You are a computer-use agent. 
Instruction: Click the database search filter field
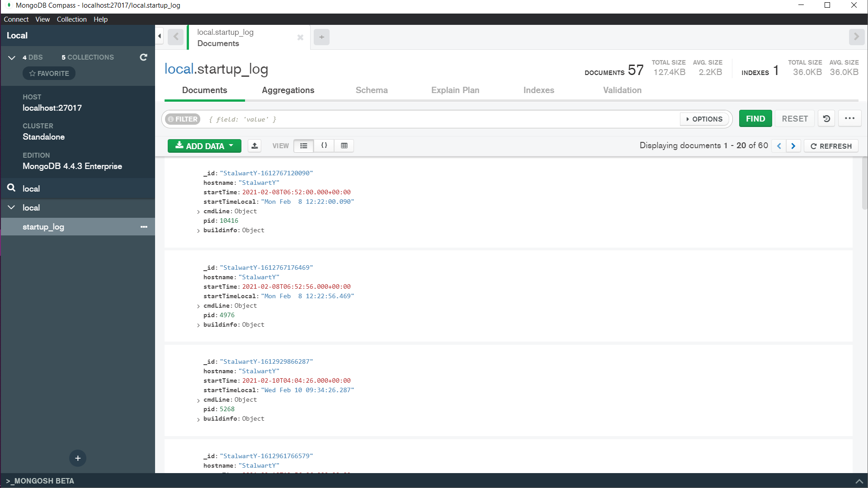[x=78, y=188]
